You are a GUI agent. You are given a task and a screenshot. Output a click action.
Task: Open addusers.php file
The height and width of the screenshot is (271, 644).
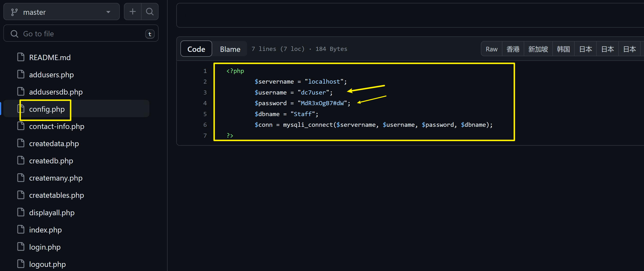click(51, 75)
